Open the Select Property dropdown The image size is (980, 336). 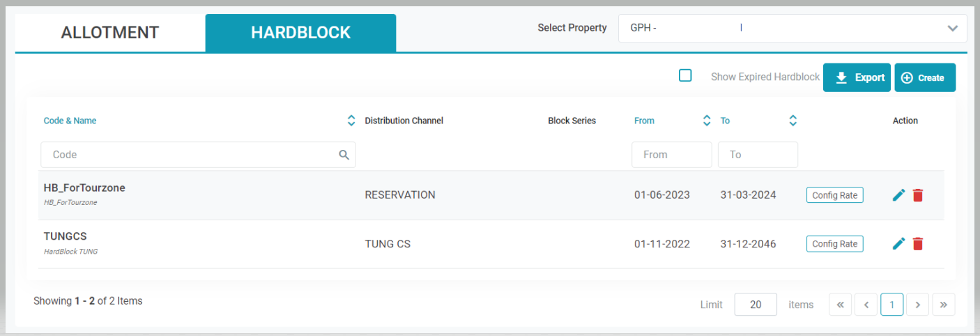[x=792, y=29]
